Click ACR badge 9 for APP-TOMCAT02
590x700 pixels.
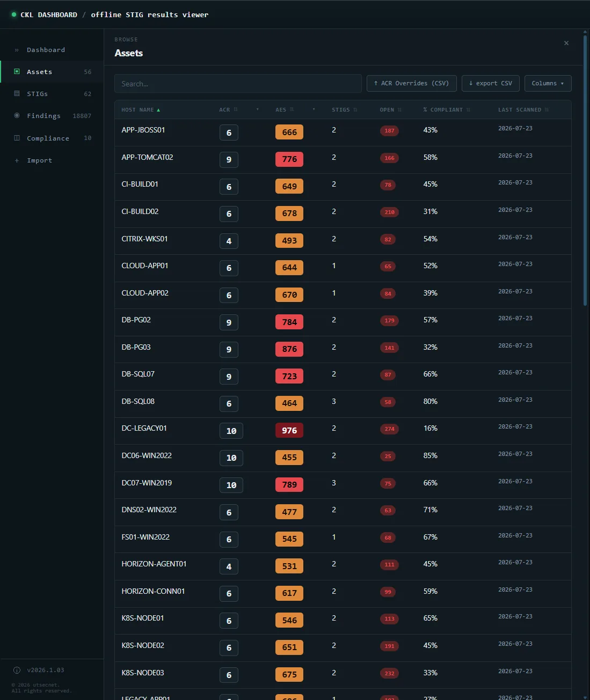tap(229, 159)
